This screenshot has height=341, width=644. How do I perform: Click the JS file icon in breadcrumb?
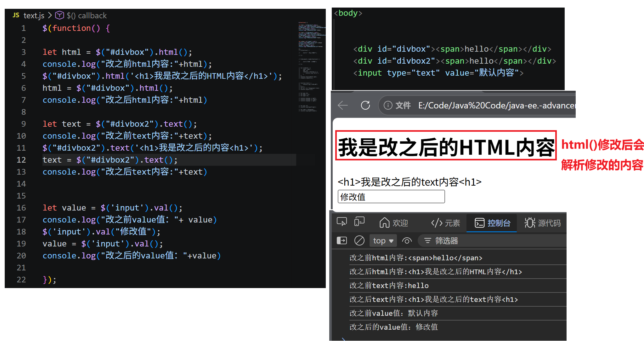point(16,15)
